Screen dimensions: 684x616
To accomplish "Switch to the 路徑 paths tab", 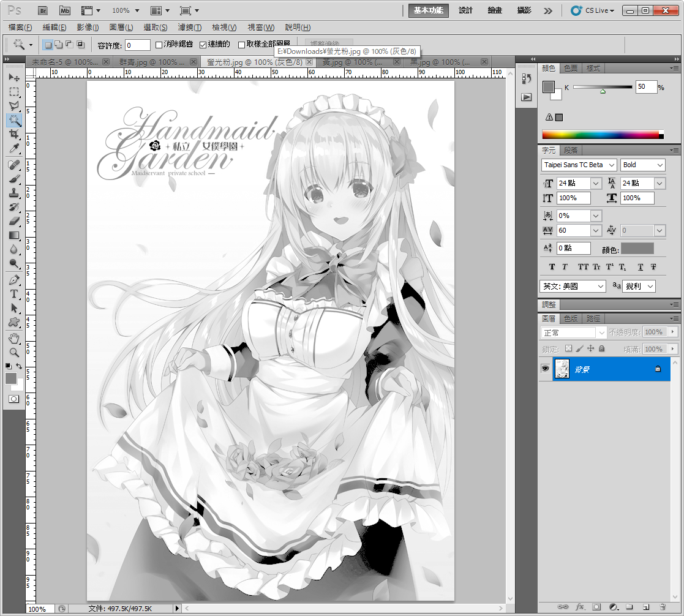I will (593, 318).
